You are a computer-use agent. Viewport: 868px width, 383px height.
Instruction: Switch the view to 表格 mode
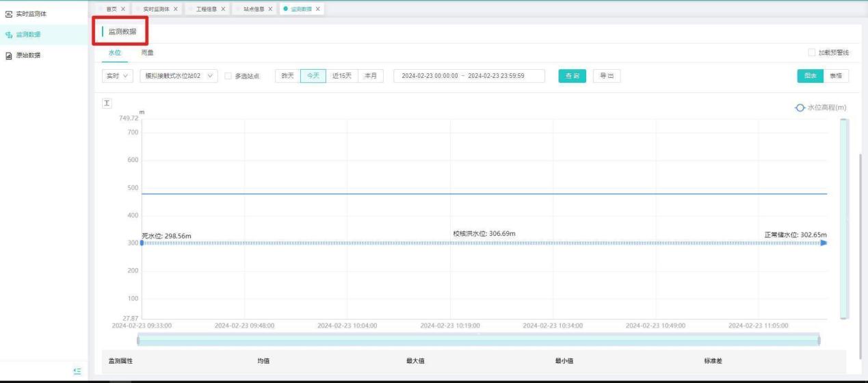[x=836, y=76]
